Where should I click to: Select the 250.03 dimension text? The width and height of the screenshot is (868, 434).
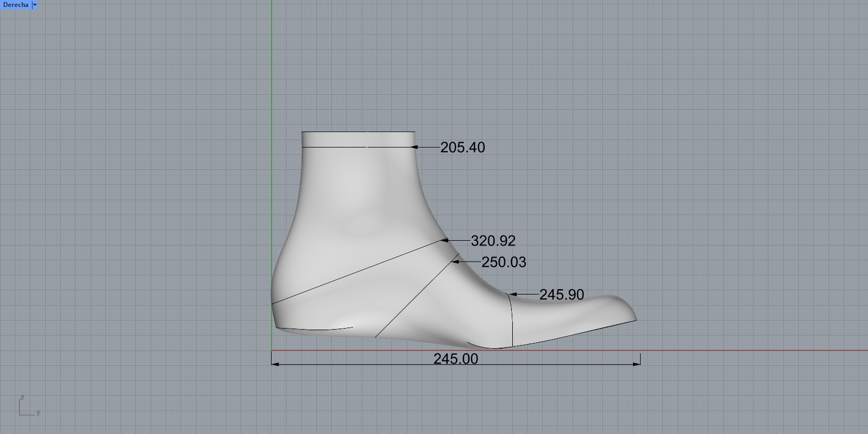coord(504,262)
